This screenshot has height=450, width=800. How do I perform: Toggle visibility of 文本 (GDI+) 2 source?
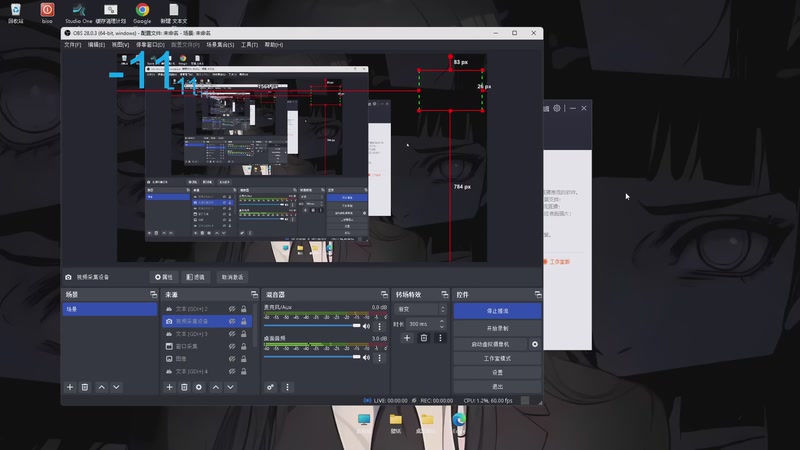click(232, 309)
